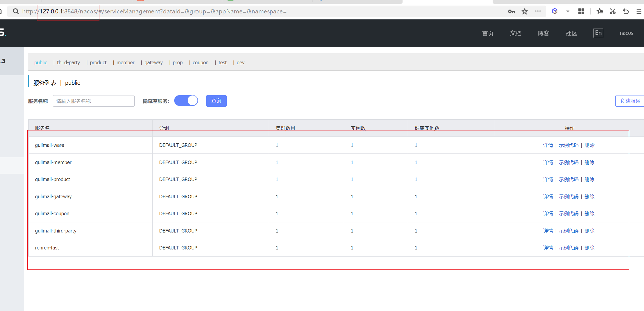Screen dimensions: 644x311
Task: Click the saved password key icon
Action: (x=511, y=11)
